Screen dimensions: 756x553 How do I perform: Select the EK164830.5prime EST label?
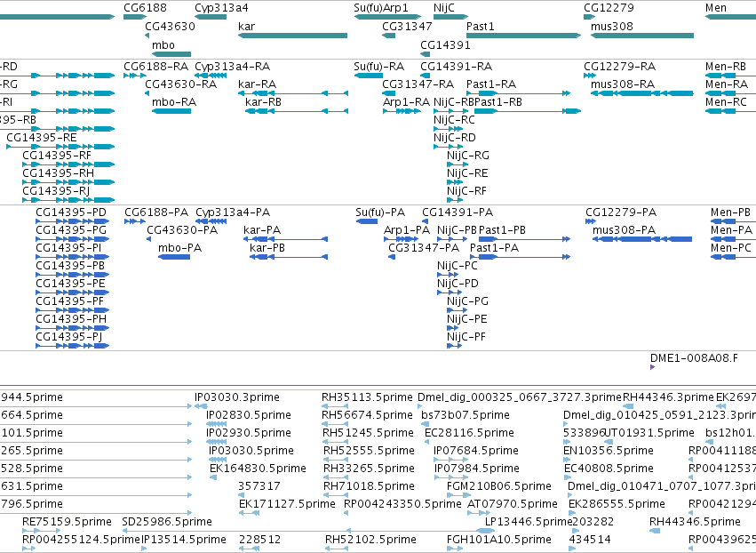(x=258, y=468)
